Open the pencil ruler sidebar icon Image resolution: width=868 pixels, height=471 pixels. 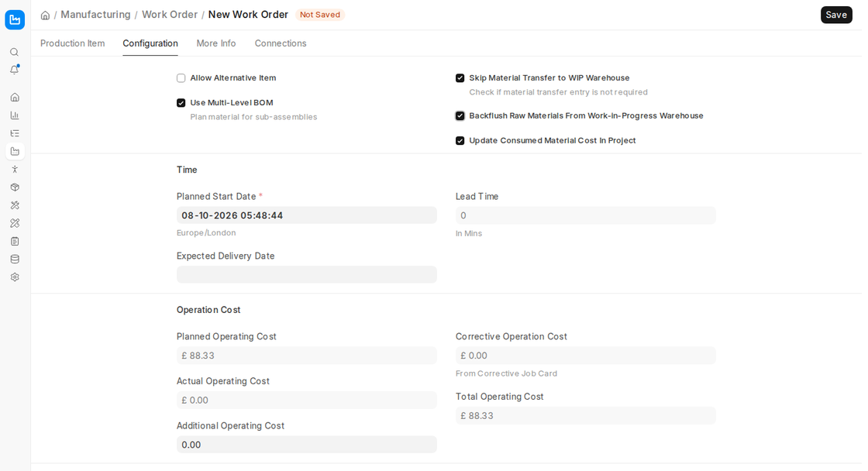[x=15, y=223]
